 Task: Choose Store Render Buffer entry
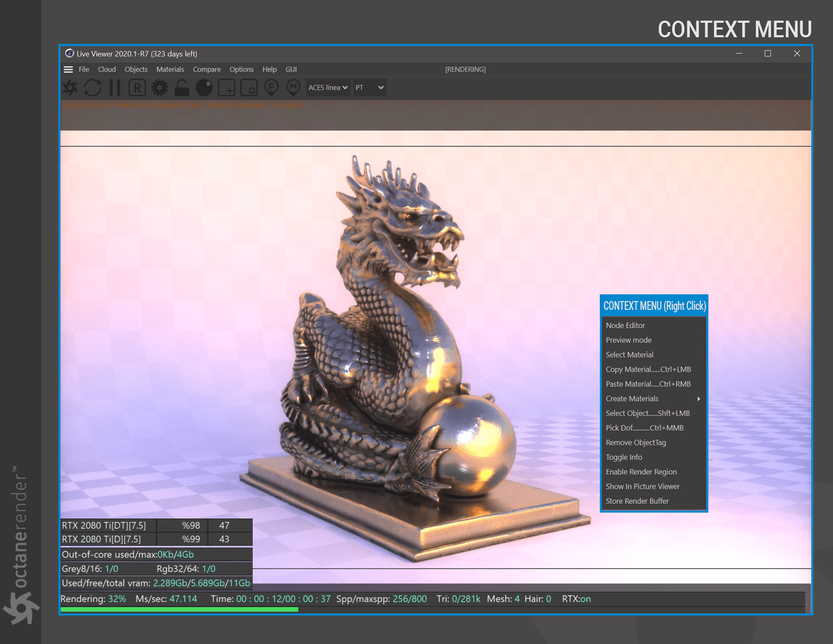tap(654, 501)
